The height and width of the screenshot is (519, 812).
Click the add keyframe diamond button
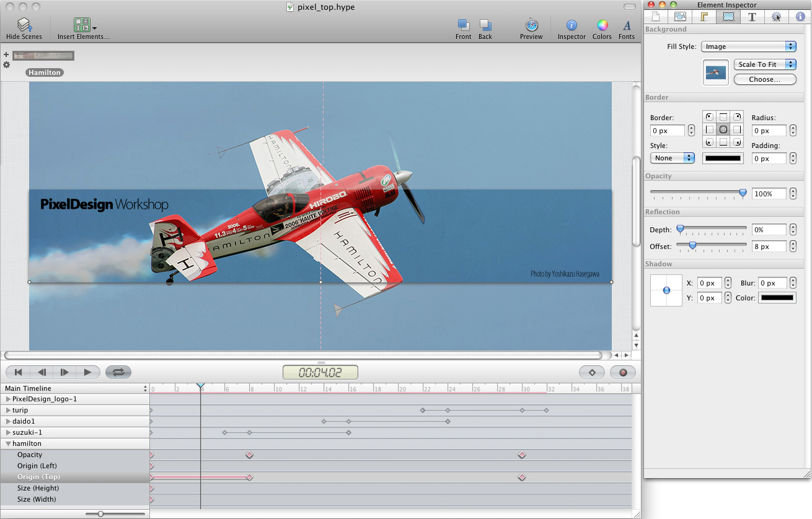click(592, 372)
